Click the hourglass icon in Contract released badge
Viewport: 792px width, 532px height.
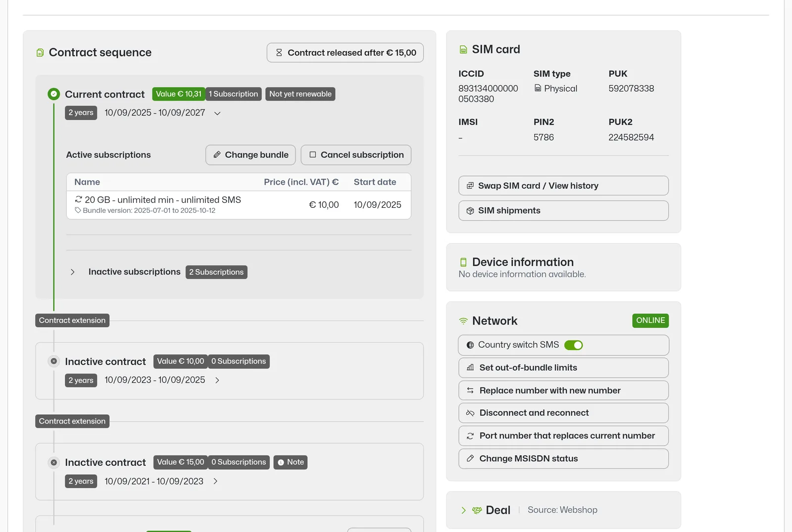pyautogui.click(x=279, y=52)
